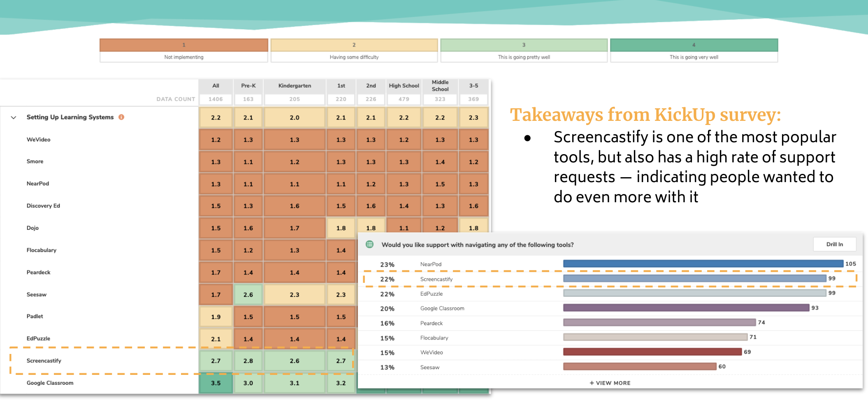Select the Peardeck row label in table
The width and height of the screenshot is (868, 416).
click(x=39, y=273)
